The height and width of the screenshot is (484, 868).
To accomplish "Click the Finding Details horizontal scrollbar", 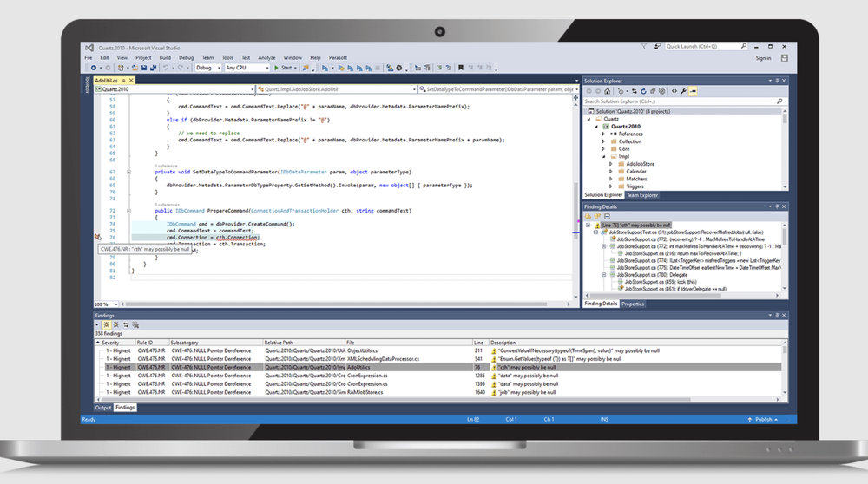I will click(x=656, y=296).
